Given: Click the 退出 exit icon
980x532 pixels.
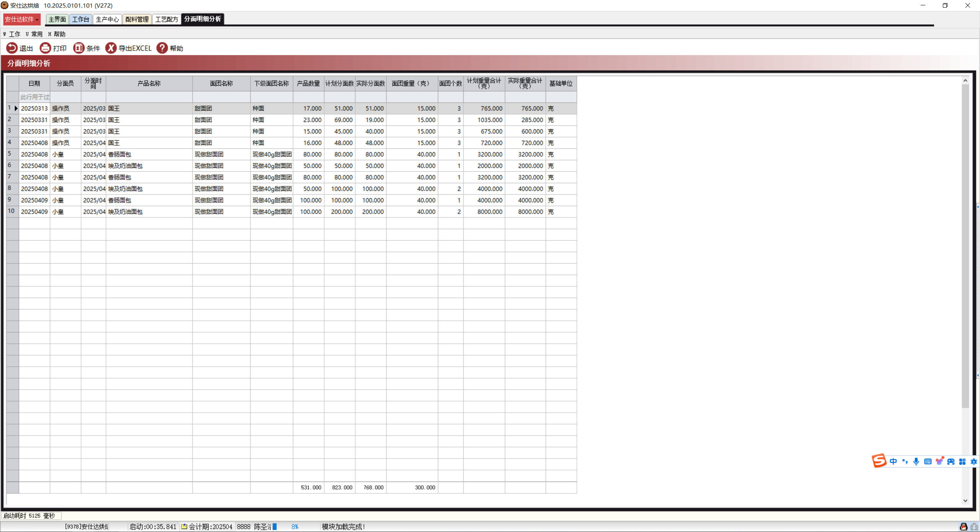Looking at the screenshot, I should click(x=11, y=48).
